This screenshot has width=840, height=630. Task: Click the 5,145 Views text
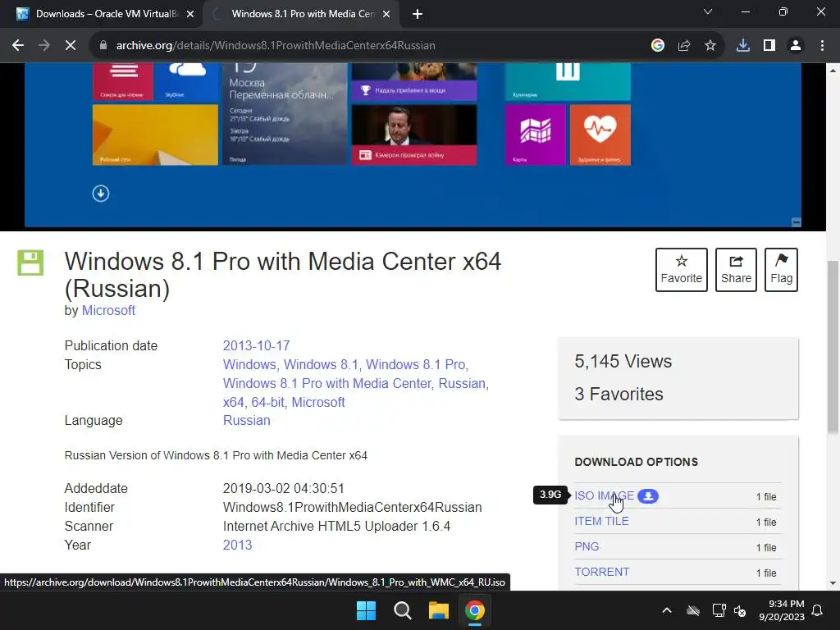[623, 362]
